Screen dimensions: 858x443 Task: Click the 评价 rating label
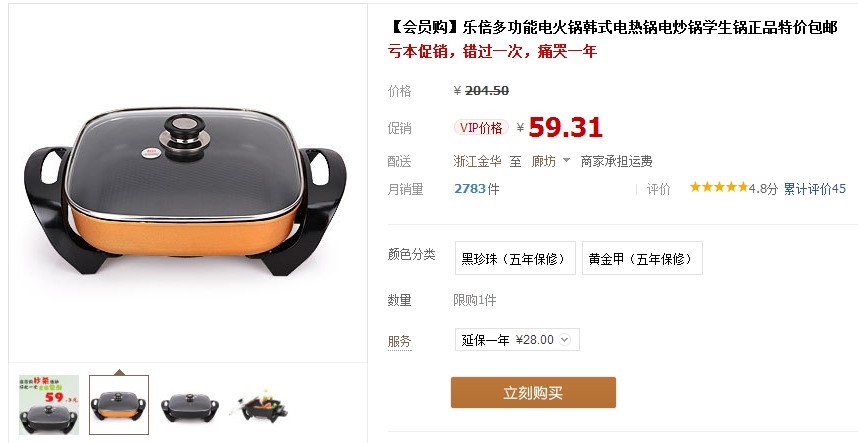coord(658,189)
